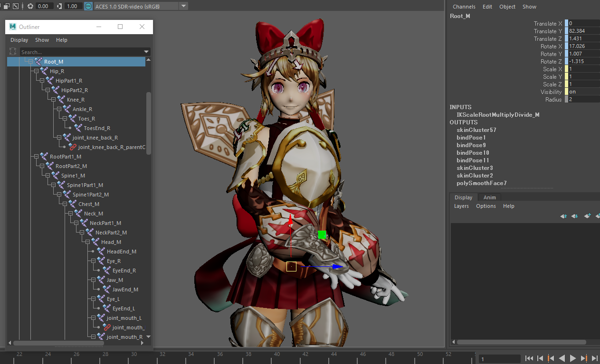Open the Outliner Show menu

(42, 40)
